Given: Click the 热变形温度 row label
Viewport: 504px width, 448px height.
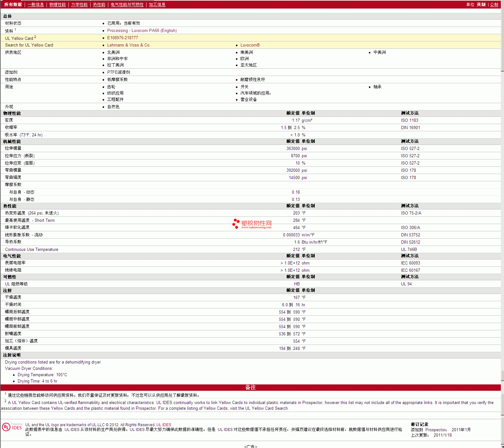Looking at the screenshot, I should point(32,213).
